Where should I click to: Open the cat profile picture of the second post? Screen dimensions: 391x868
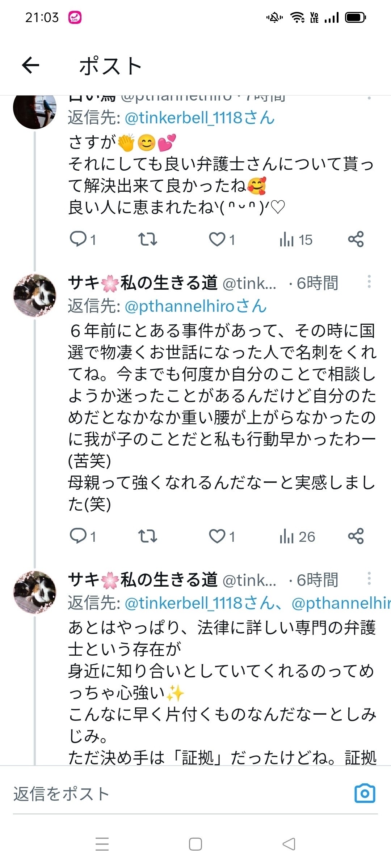tap(35, 295)
